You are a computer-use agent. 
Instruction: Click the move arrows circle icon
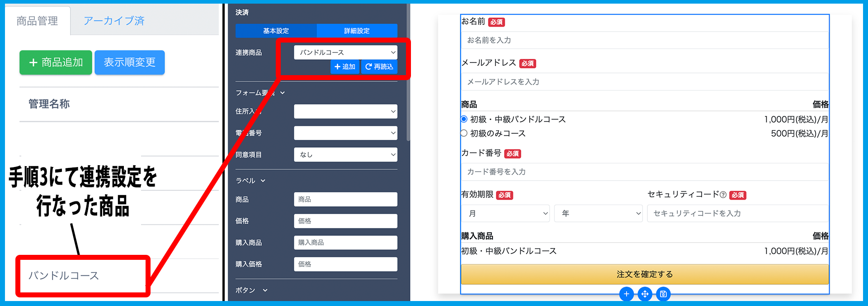pos(645,294)
